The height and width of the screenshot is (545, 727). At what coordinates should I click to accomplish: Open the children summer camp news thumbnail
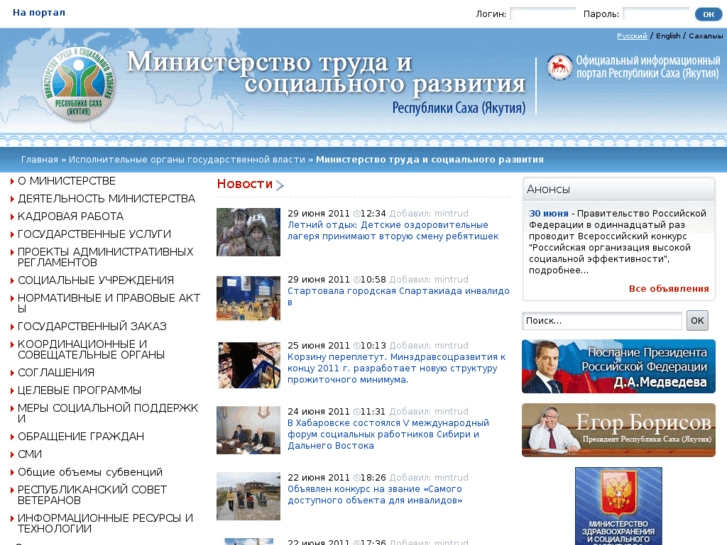[x=249, y=232]
